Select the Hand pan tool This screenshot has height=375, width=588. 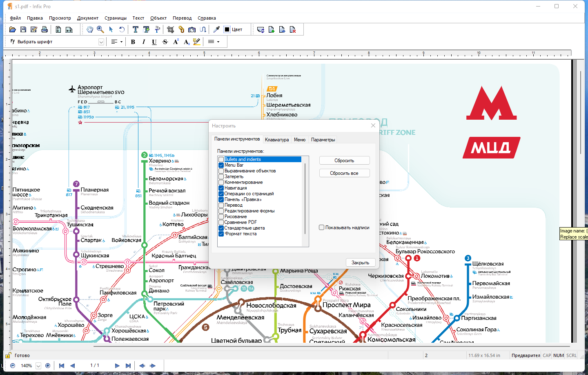tap(90, 29)
